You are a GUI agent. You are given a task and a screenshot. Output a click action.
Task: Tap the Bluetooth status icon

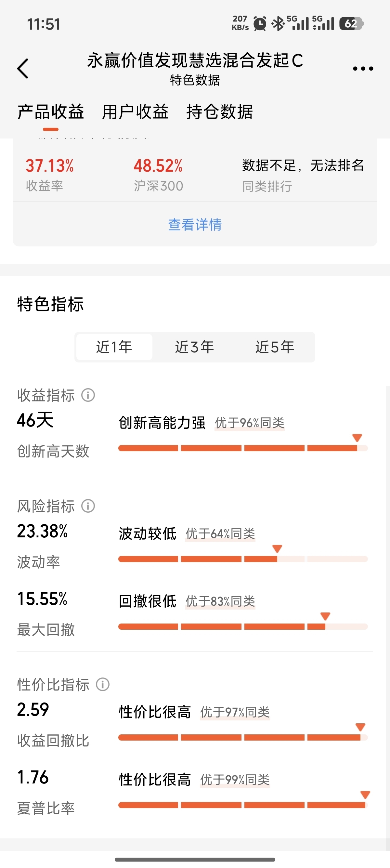coord(278,24)
